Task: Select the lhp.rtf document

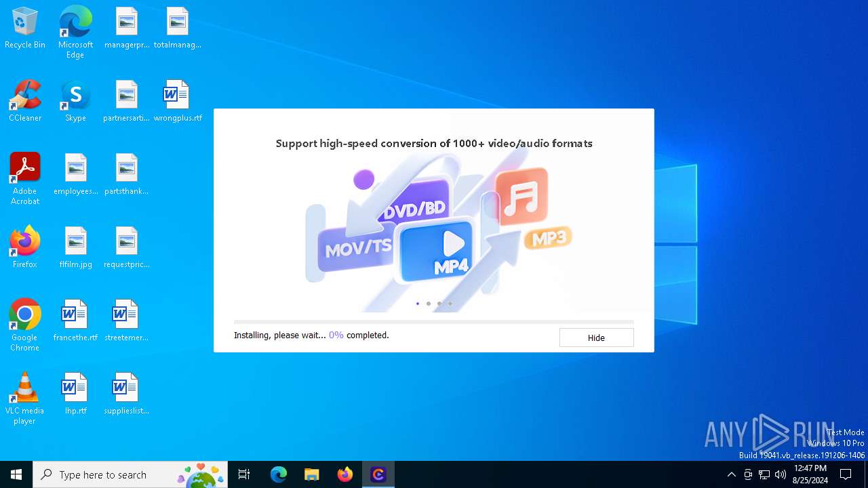Action: pos(75,394)
